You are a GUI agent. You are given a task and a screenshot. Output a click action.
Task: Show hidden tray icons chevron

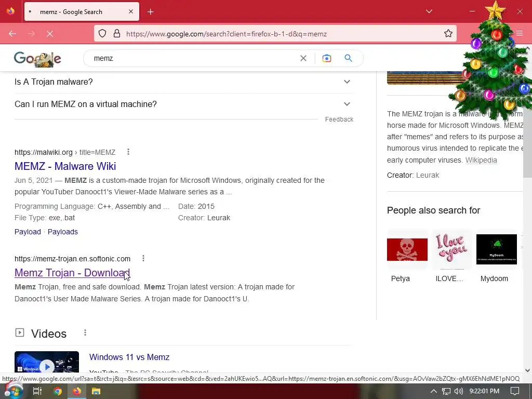tap(434, 391)
